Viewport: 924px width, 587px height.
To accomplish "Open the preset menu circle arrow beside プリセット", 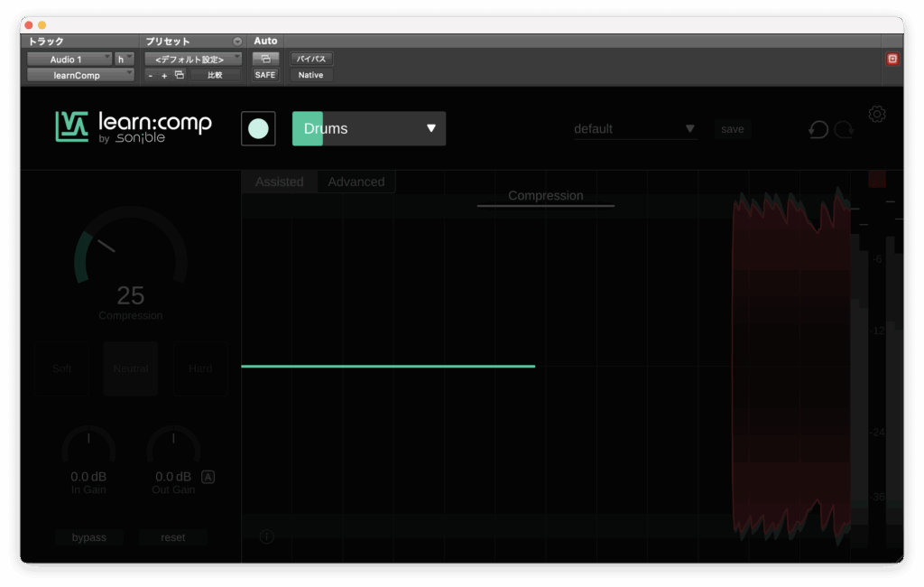I will 237,42.
